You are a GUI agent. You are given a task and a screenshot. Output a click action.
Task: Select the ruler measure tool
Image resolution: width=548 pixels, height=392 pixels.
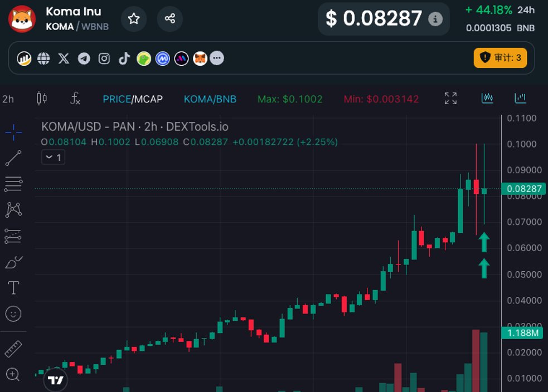(13, 349)
